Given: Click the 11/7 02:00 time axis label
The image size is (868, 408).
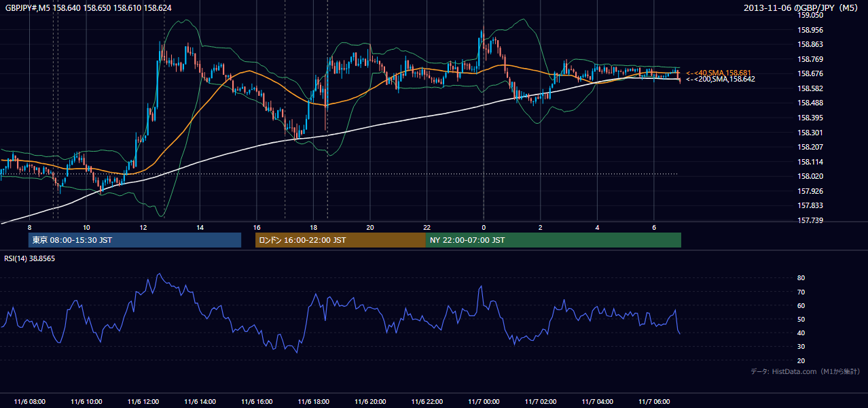Looking at the screenshot, I should (x=540, y=402).
